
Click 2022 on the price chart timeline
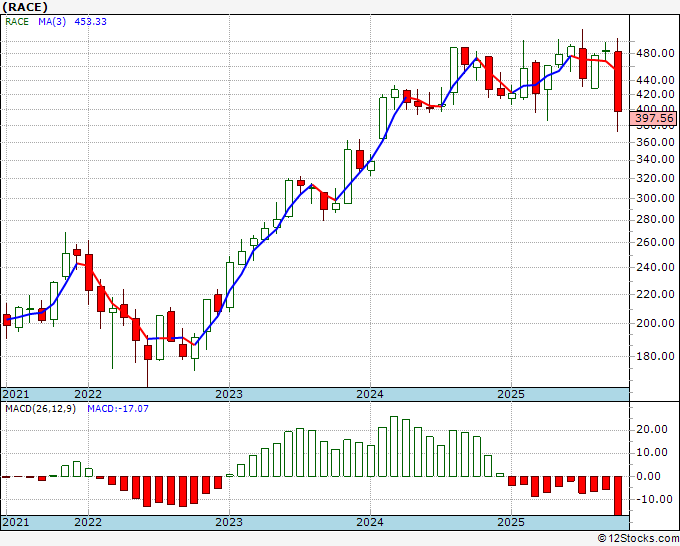(x=88, y=394)
